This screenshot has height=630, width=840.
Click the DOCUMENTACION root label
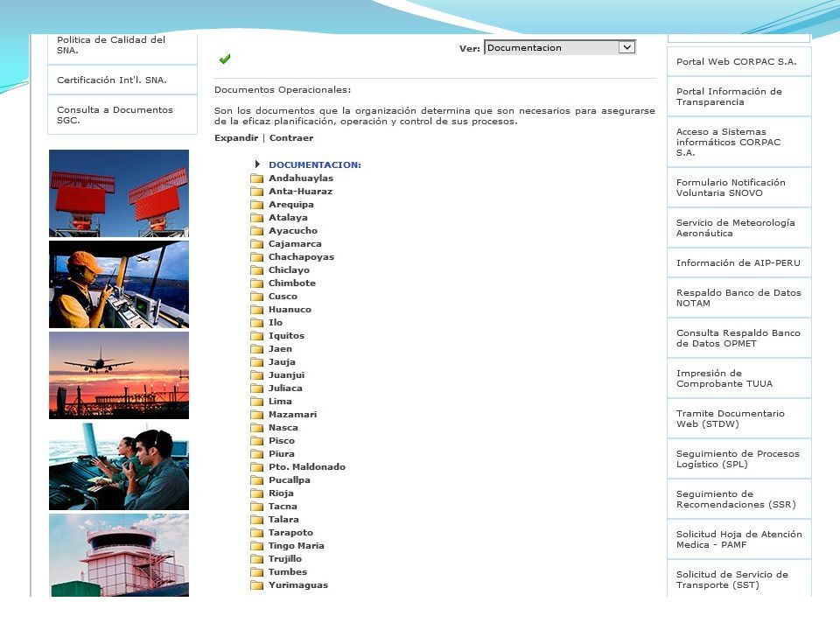pyautogui.click(x=315, y=165)
